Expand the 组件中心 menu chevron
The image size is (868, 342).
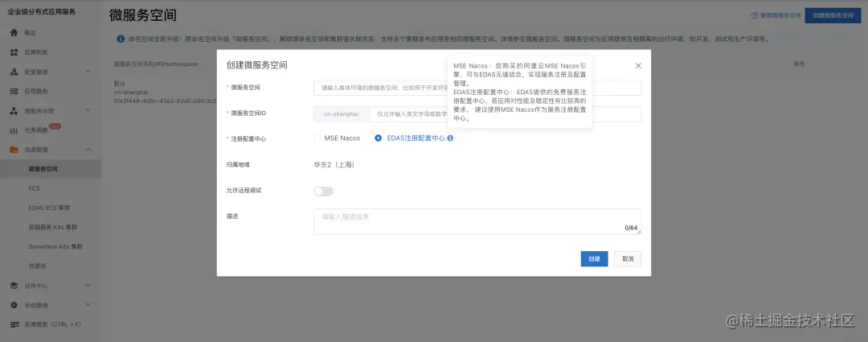point(88,286)
